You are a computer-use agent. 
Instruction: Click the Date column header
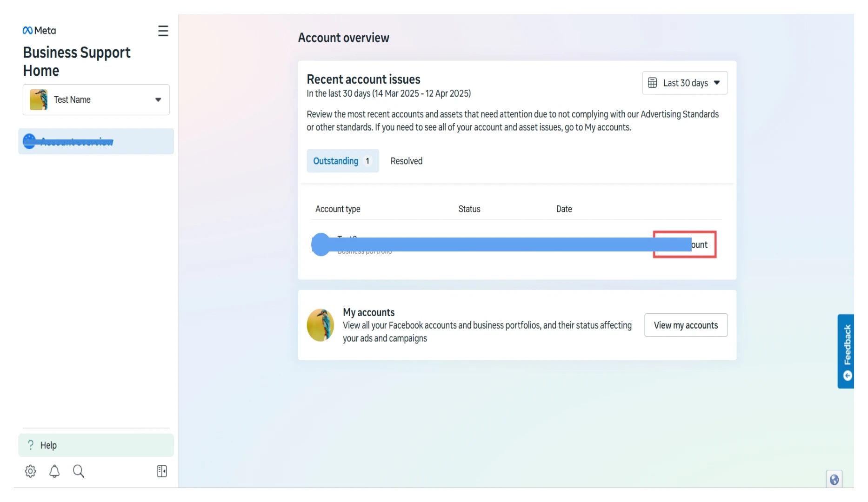[564, 209]
